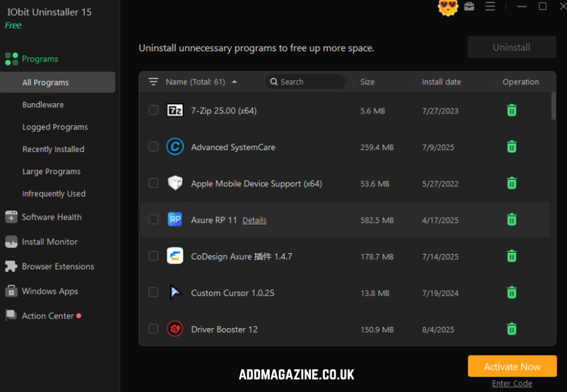Click the trash icon for Driver Booster 12
The width and height of the screenshot is (567, 392).
pos(511,329)
